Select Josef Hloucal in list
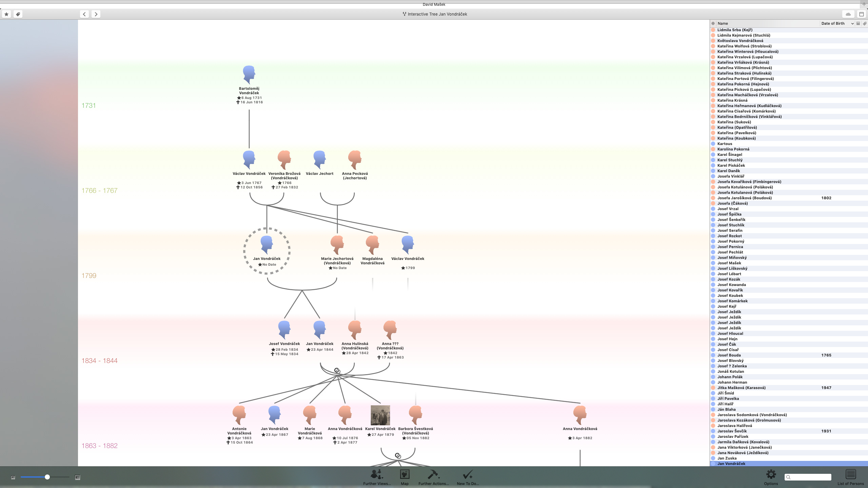 (789, 333)
